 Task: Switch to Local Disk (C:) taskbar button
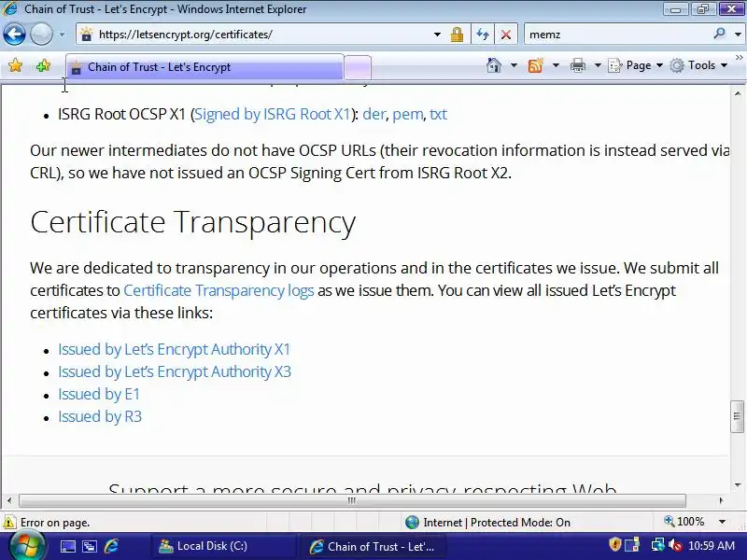(224, 546)
